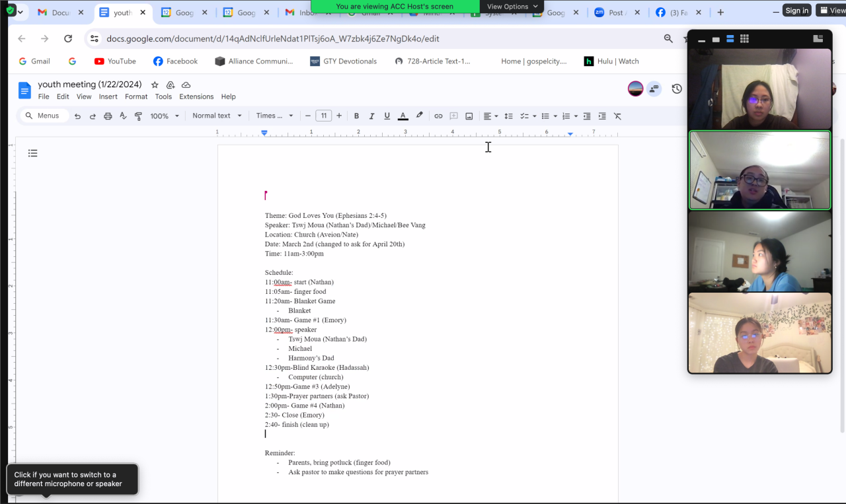846x504 pixels.
Task: Open the browser tab search chevron
Action: point(20,13)
